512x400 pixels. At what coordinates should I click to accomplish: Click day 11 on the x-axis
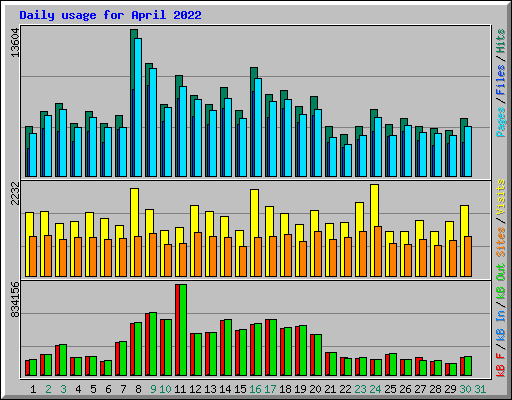click(180, 389)
